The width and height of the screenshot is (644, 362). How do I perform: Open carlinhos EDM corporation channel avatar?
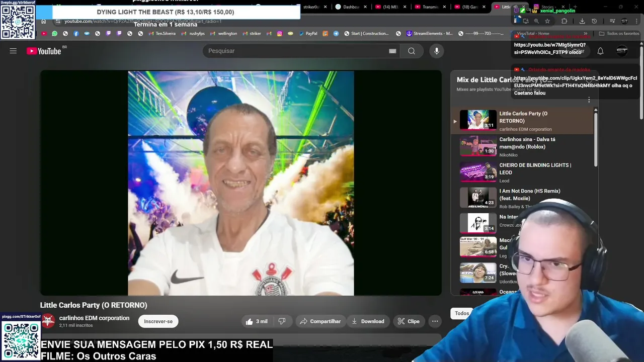coord(48,321)
